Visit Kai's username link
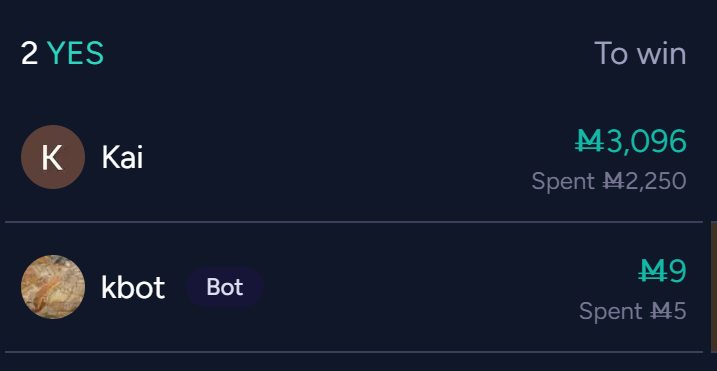This screenshot has height=371, width=717. (122, 157)
